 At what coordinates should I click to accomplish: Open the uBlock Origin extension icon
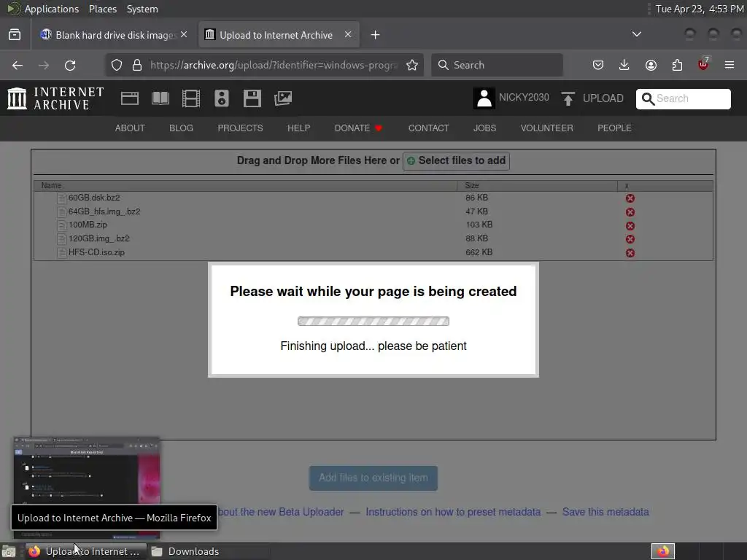pos(703,64)
